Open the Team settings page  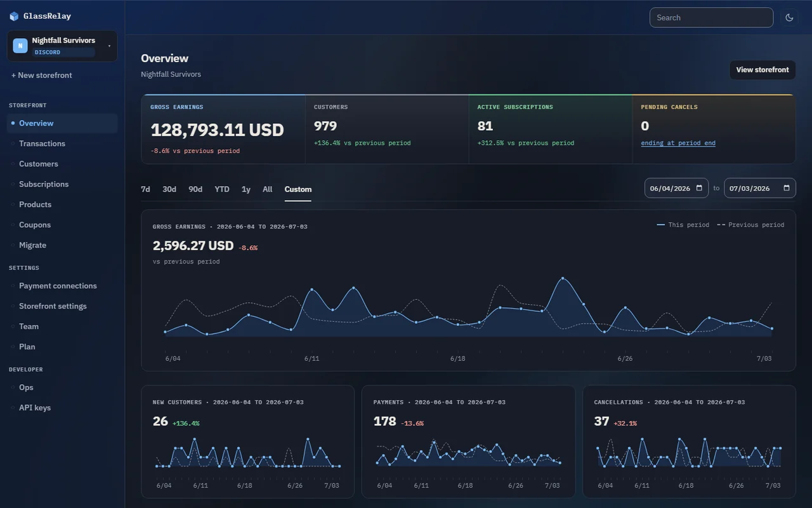click(x=62, y=326)
